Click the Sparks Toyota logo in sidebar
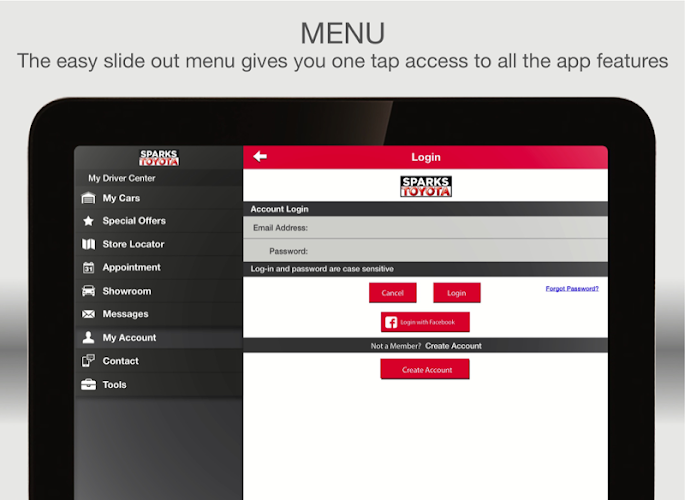 pyautogui.click(x=159, y=158)
